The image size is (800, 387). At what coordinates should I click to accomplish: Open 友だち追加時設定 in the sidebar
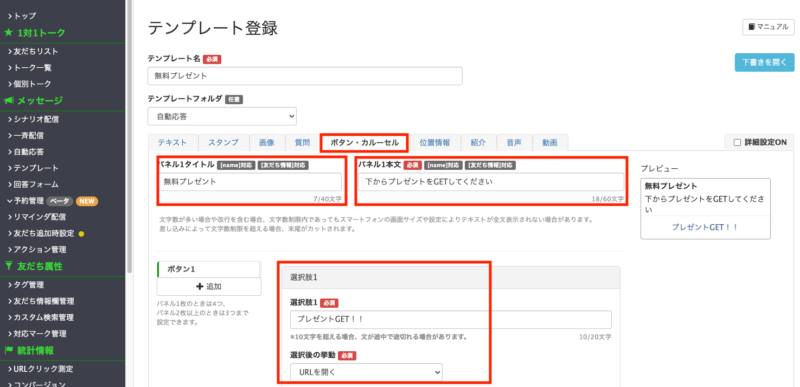pos(41,234)
